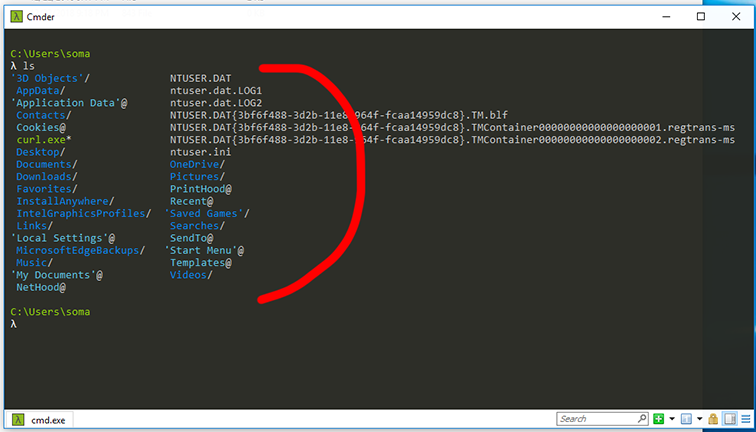Screen dimensions: 756x432
Task: Click the Searches folder entry
Action: [197, 226]
